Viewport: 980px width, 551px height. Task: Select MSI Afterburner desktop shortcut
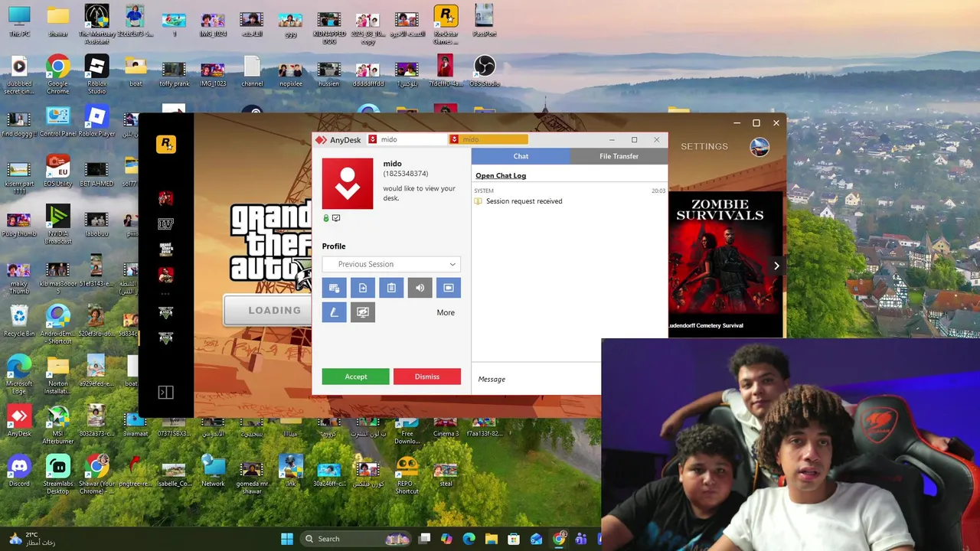click(58, 425)
